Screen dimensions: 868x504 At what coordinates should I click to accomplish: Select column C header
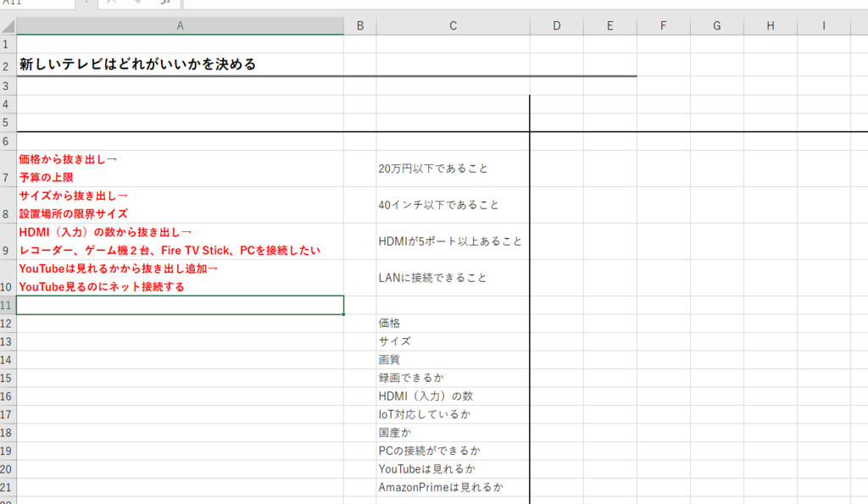[453, 26]
